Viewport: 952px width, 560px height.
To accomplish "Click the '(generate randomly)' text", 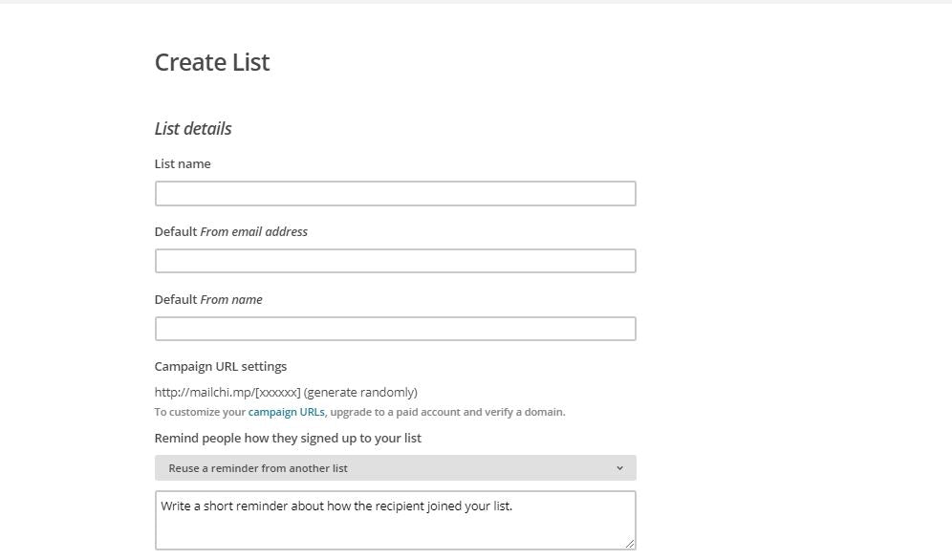I will pyautogui.click(x=360, y=392).
